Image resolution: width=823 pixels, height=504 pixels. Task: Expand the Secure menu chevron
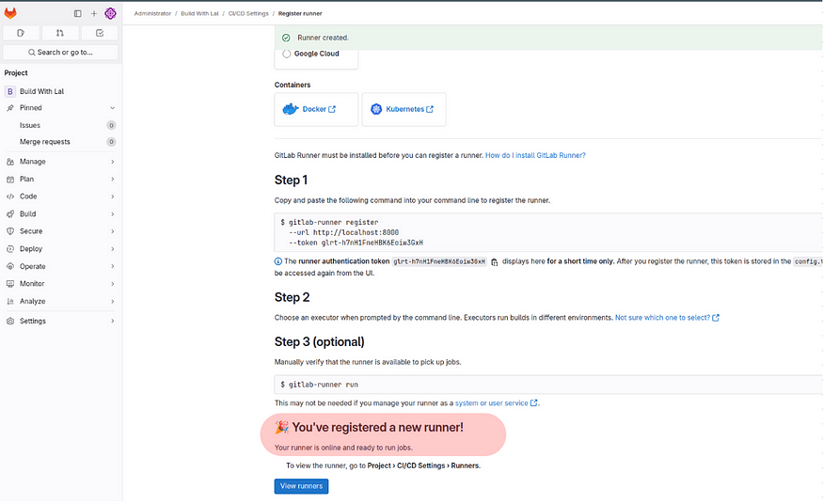click(112, 231)
